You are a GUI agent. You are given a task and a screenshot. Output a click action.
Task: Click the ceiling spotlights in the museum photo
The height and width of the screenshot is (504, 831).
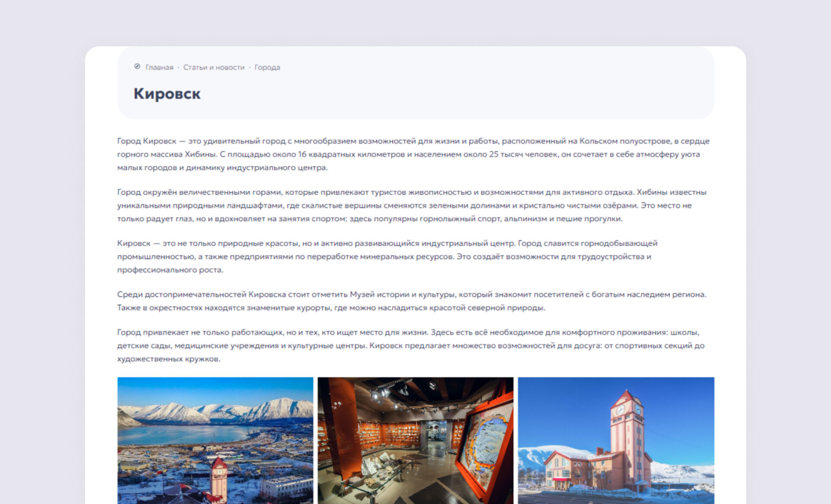click(383, 393)
